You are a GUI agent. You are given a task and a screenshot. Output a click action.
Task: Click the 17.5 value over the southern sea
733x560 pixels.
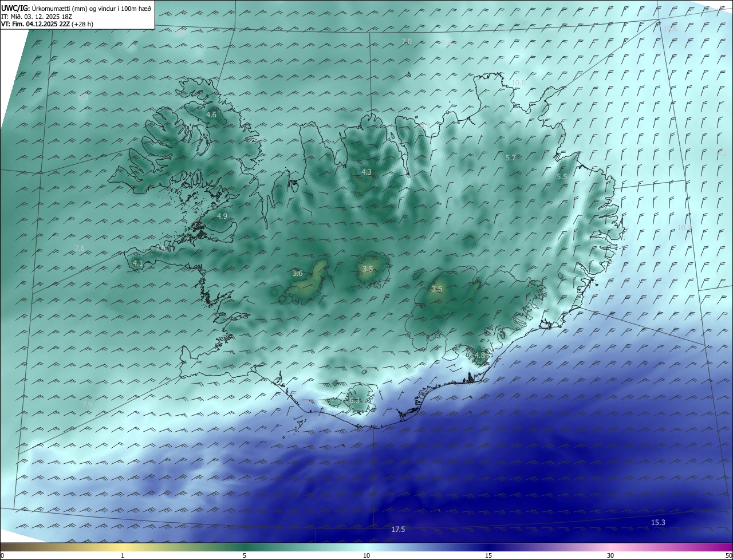398,530
